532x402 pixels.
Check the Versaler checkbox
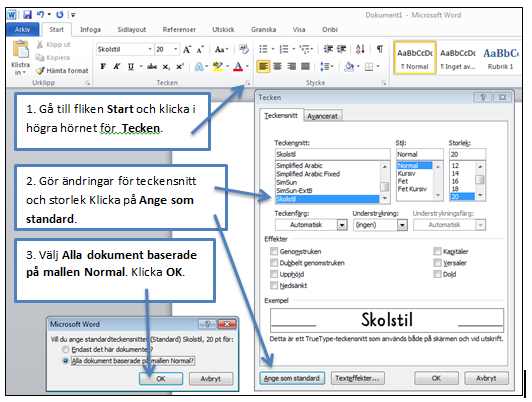point(437,263)
